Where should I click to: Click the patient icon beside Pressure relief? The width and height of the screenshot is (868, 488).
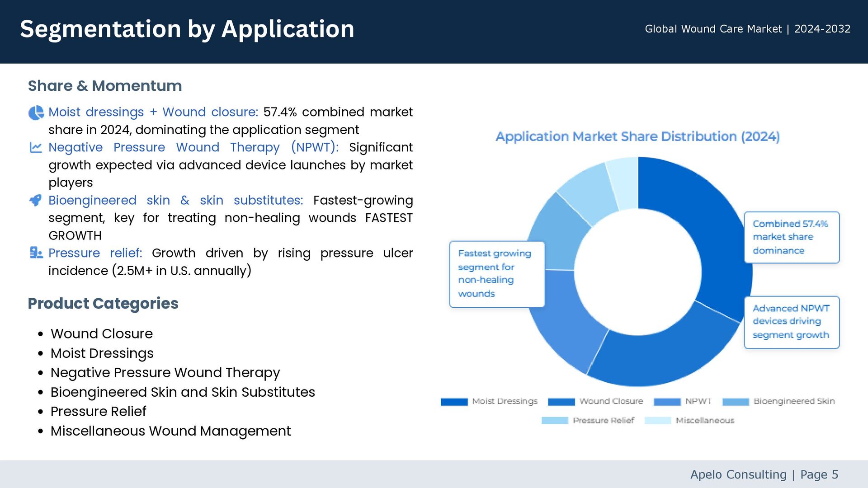click(x=36, y=253)
